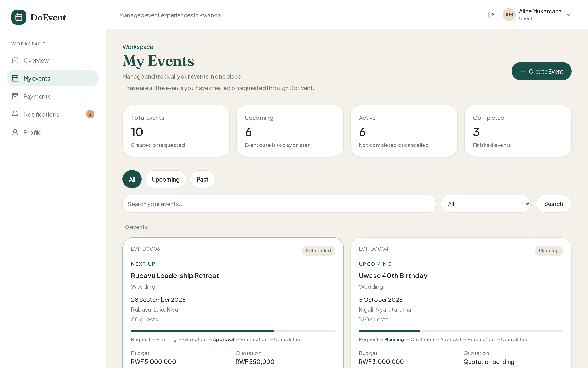Click the 60 guests text

click(x=145, y=319)
